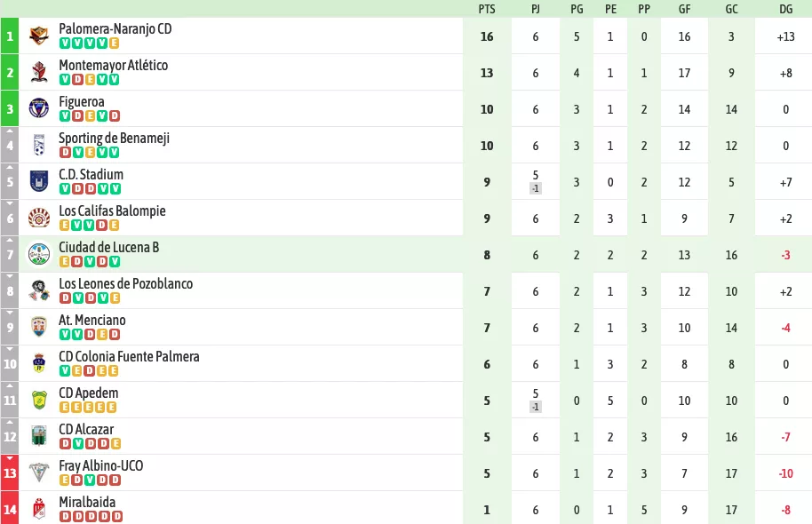Open the Ciudad de Lucena B crest
The image size is (812, 524).
[x=39, y=254]
